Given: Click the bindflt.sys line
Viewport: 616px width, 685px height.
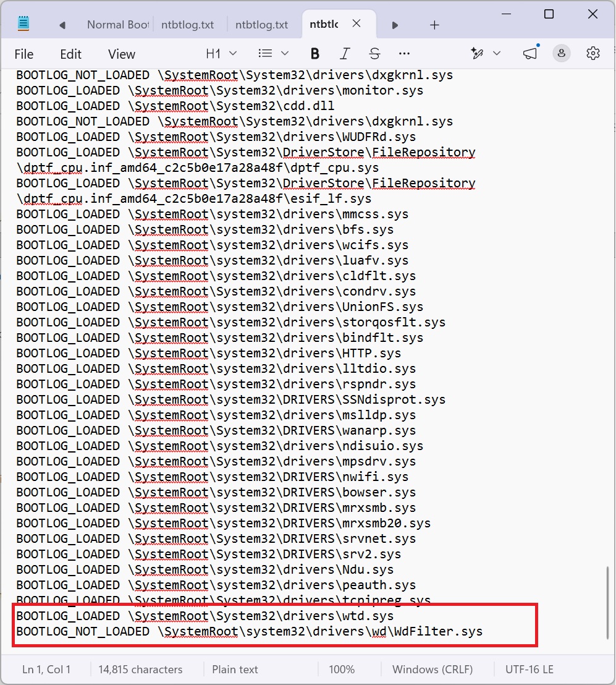Looking at the screenshot, I should pos(219,338).
